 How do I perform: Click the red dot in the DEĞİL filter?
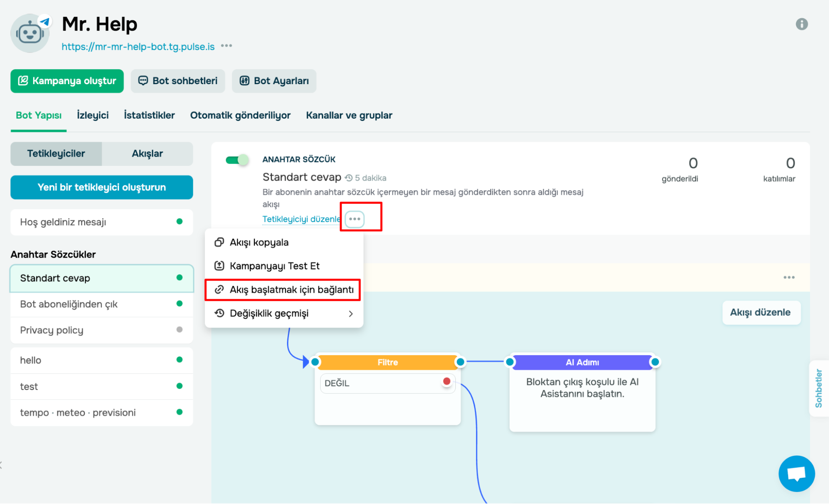[x=447, y=381]
